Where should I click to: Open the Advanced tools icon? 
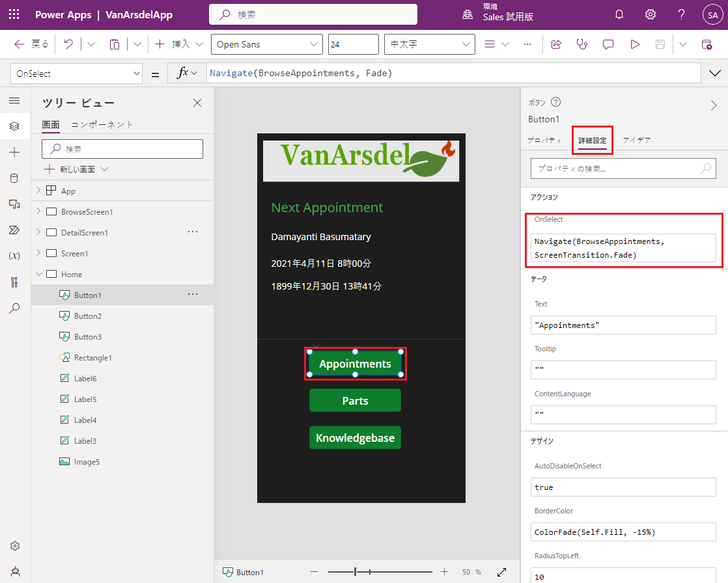pyautogui.click(x=14, y=282)
